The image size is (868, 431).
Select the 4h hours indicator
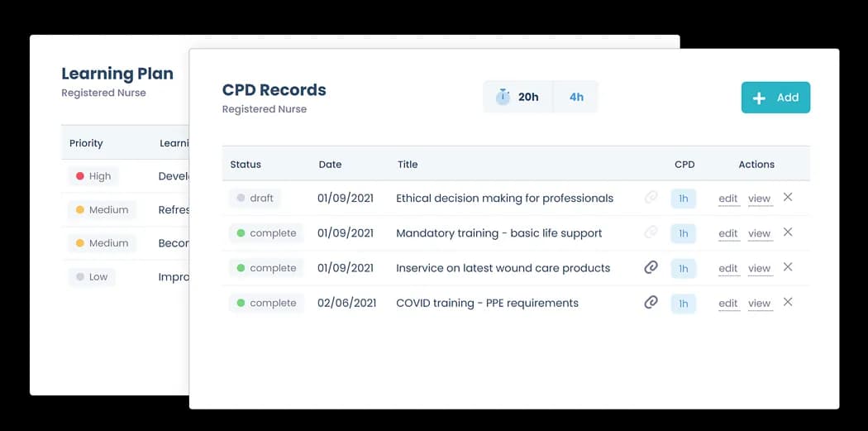pos(576,97)
